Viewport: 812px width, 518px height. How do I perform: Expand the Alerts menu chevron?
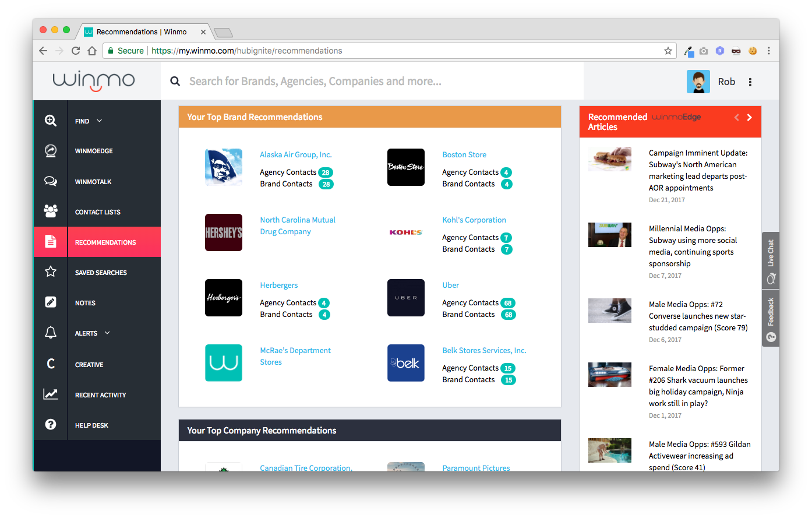[x=107, y=333]
